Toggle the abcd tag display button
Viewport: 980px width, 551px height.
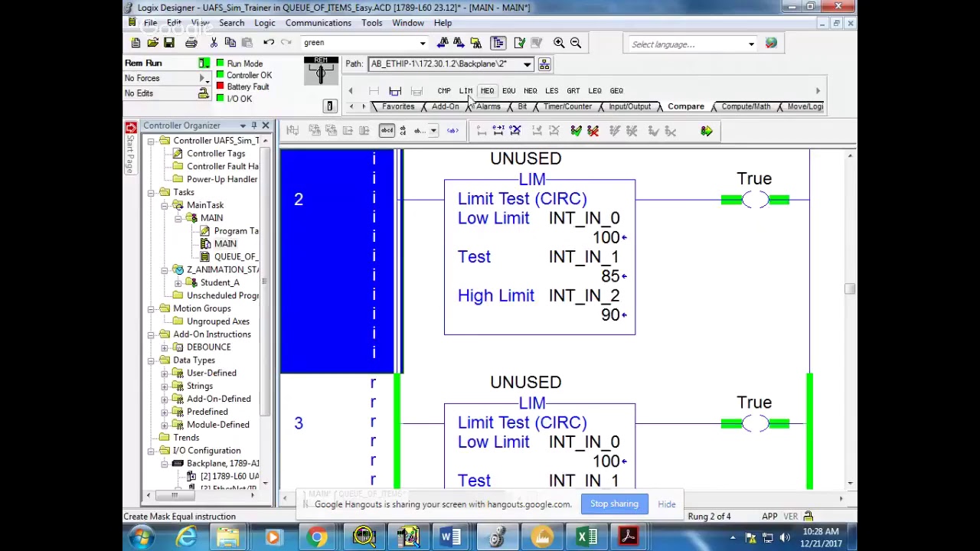click(387, 131)
